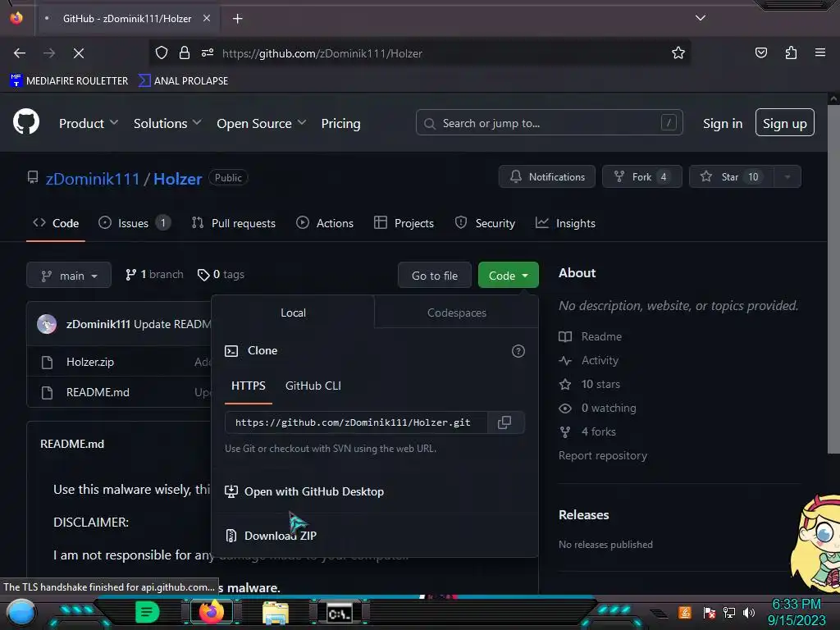
Task: Open the Insights repository tab
Action: (x=565, y=223)
